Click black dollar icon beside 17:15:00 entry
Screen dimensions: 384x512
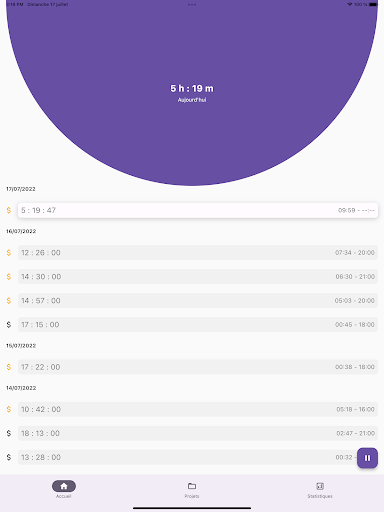tap(9, 325)
